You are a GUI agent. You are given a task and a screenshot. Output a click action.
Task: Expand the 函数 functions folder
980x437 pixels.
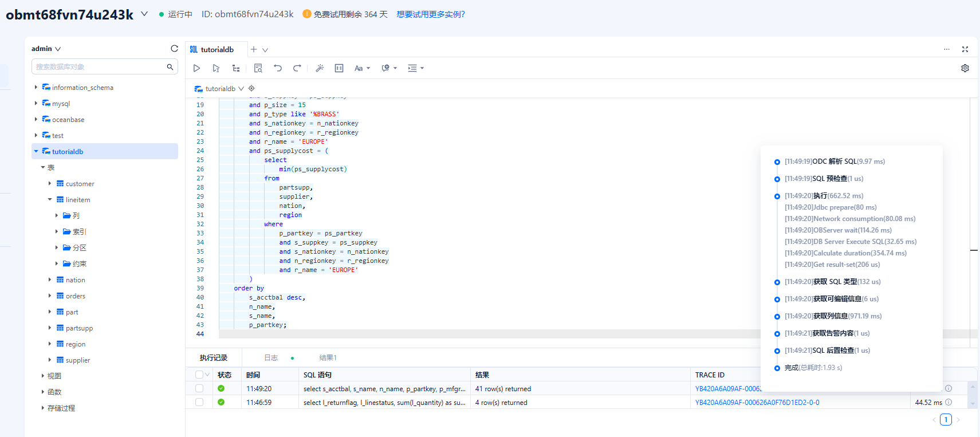(43, 392)
